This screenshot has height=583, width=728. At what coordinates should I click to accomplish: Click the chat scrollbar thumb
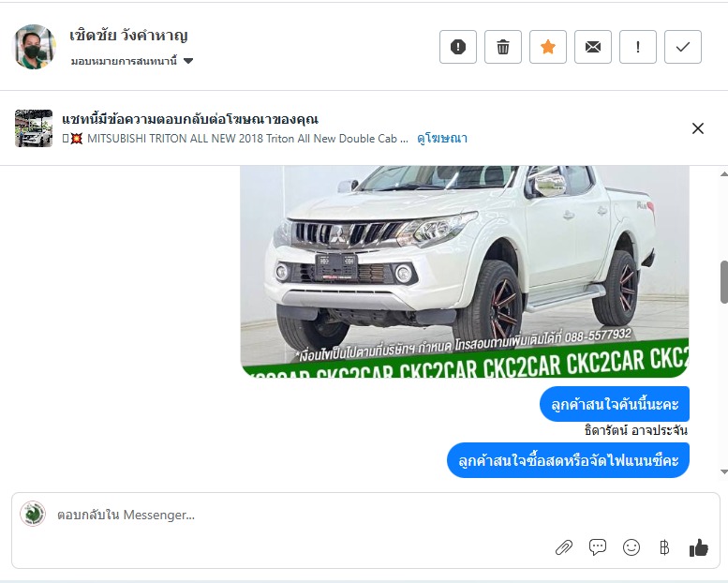(724, 282)
